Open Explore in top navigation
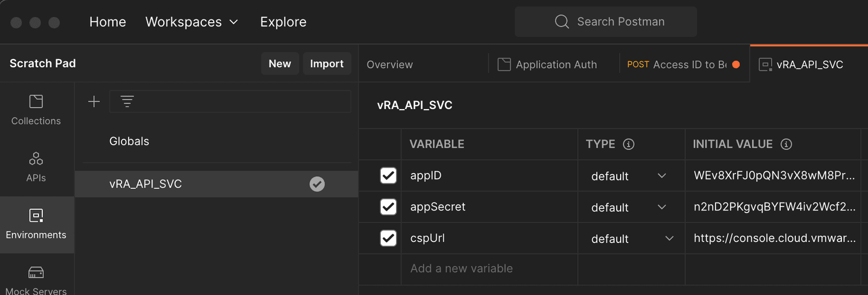The width and height of the screenshot is (868, 295). (283, 22)
